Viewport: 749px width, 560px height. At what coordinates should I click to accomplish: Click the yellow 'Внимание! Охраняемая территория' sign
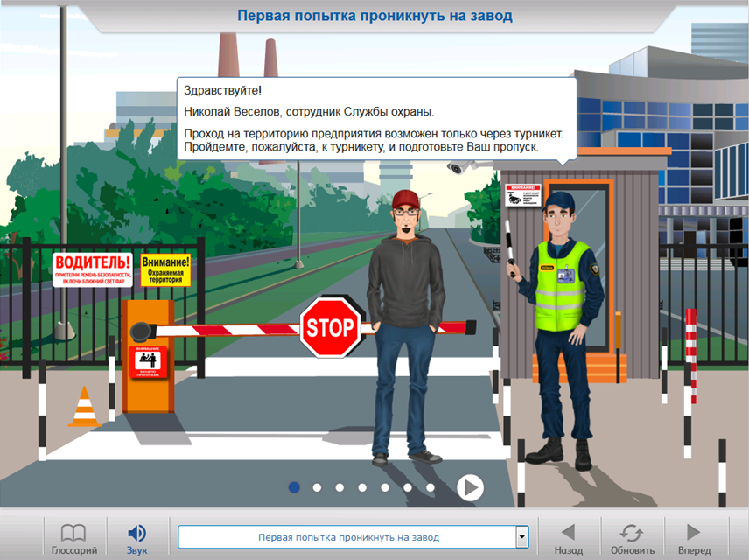[165, 270]
